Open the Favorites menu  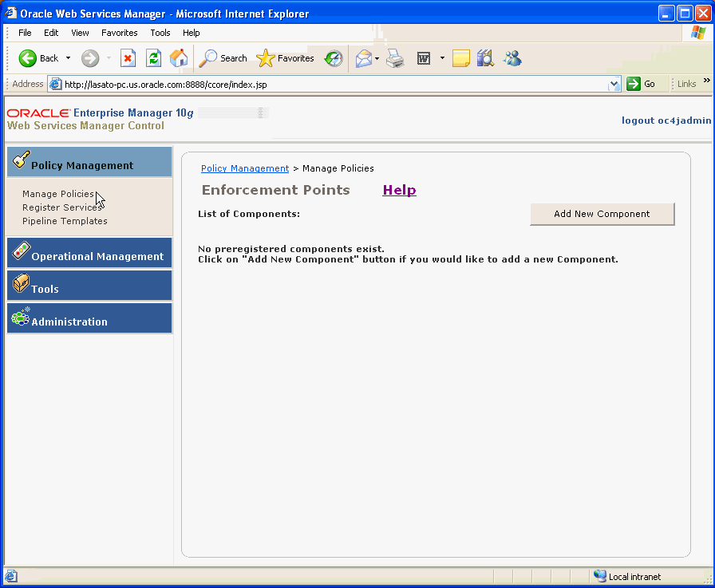pyautogui.click(x=120, y=33)
